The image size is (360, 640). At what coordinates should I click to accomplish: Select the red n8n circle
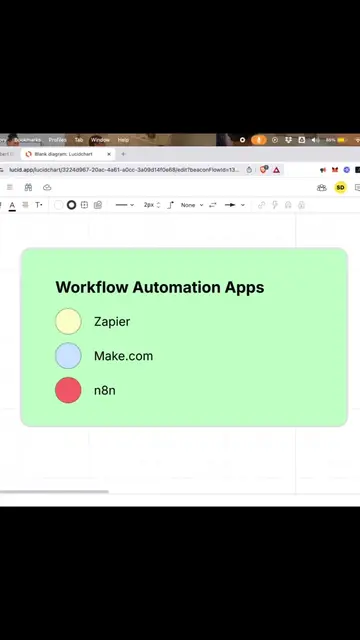tap(68, 390)
